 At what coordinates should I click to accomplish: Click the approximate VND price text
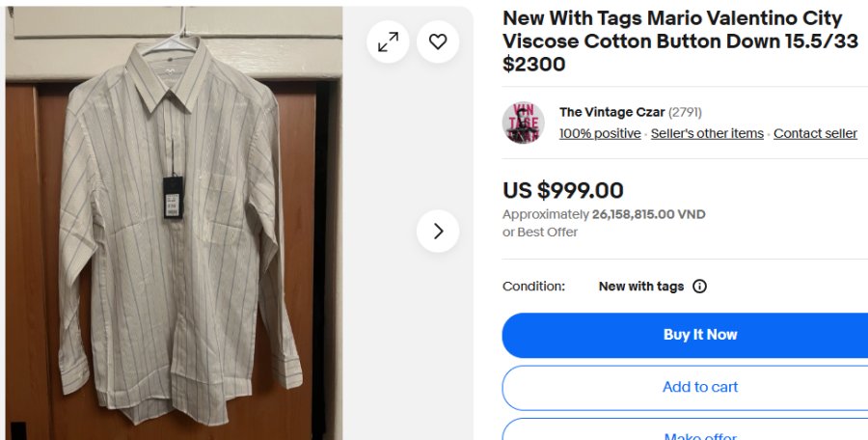pos(604,214)
